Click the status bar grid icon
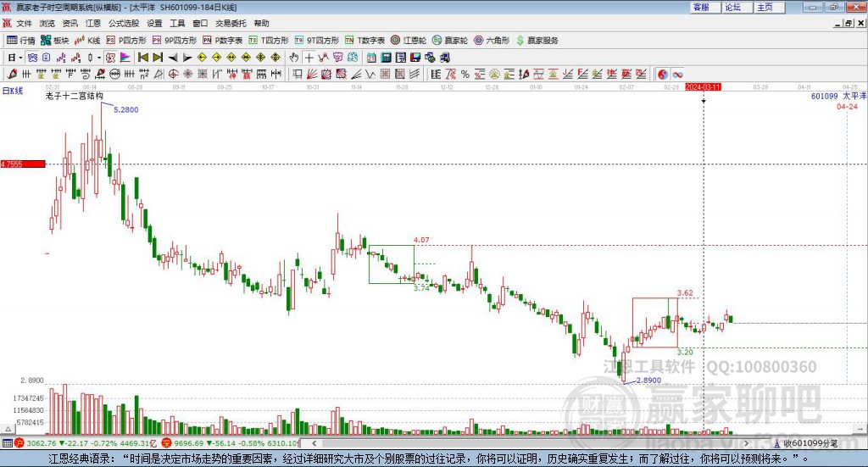The height and width of the screenshot is (467, 868). click(x=7, y=442)
